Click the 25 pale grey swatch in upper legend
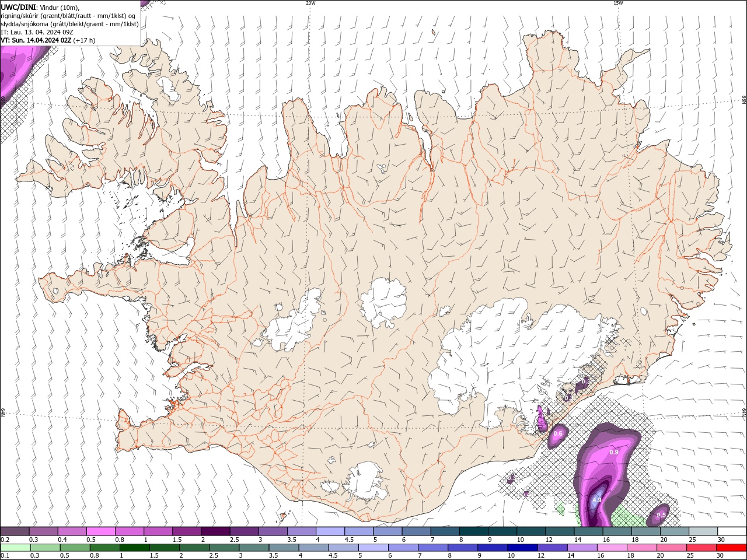The height and width of the screenshot is (560, 747). coord(703,531)
